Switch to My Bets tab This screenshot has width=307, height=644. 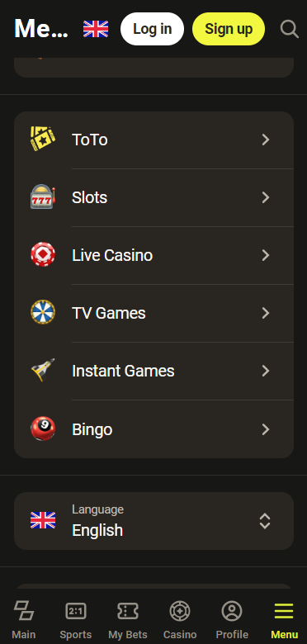[128, 620]
